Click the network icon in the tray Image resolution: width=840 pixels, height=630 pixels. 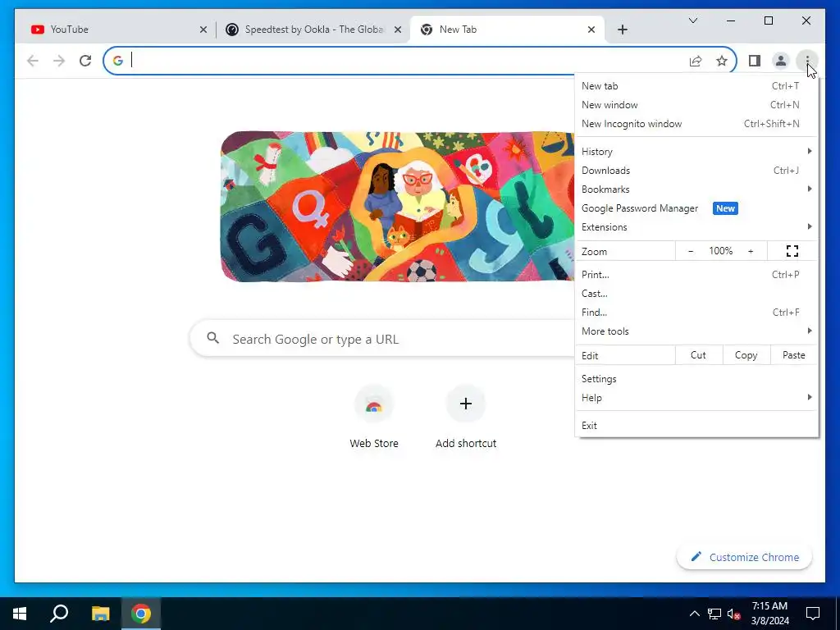[714, 614]
